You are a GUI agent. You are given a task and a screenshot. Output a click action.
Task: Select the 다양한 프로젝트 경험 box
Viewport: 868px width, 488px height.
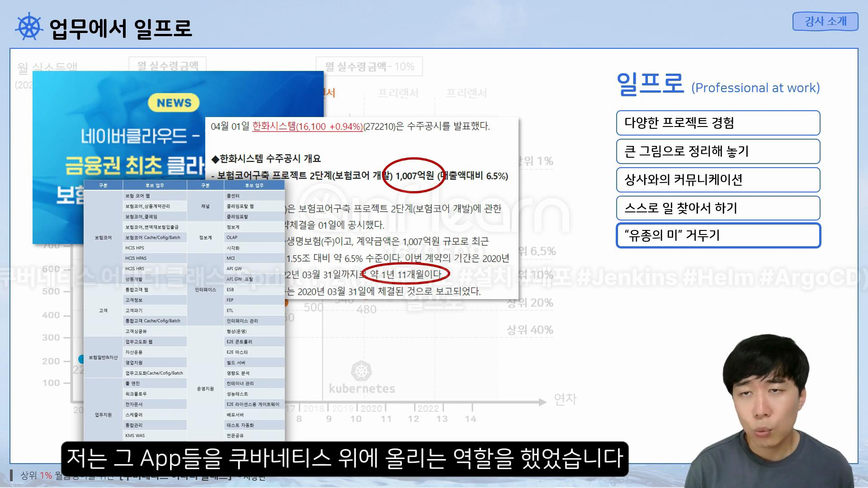coord(717,123)
